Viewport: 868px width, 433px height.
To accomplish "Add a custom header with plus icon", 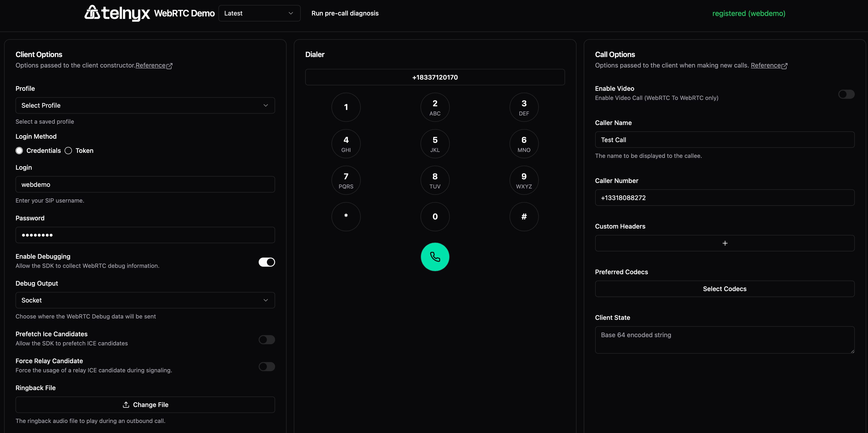I will pos(724,243).
